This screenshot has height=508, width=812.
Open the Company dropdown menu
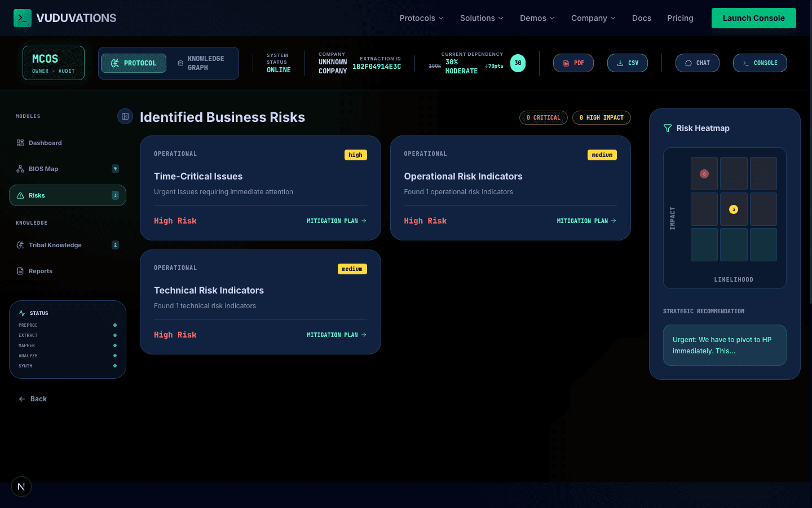pyautogui.click(x=593, y=18)
